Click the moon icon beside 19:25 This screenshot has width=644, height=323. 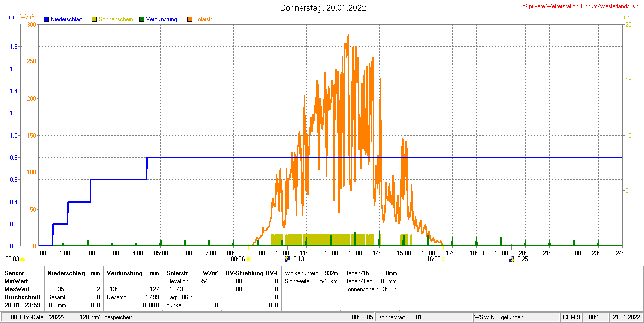coord(511,259)
